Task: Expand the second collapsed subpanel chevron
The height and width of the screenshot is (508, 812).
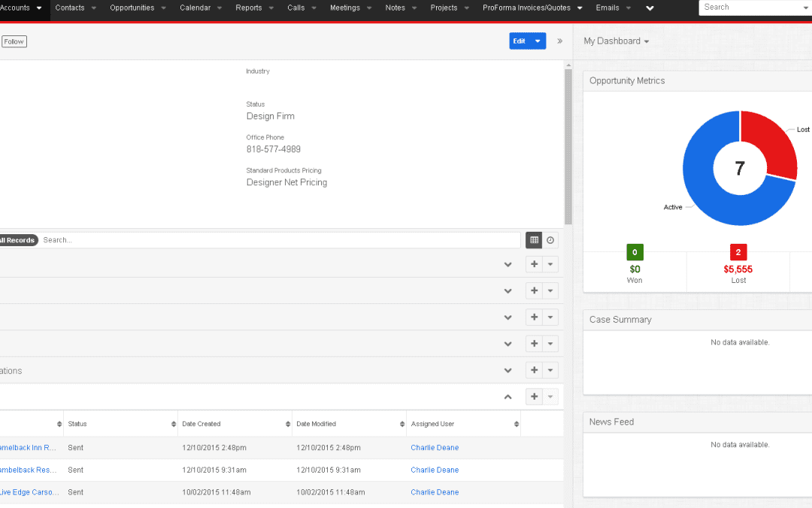Action: tap(508, 291)
